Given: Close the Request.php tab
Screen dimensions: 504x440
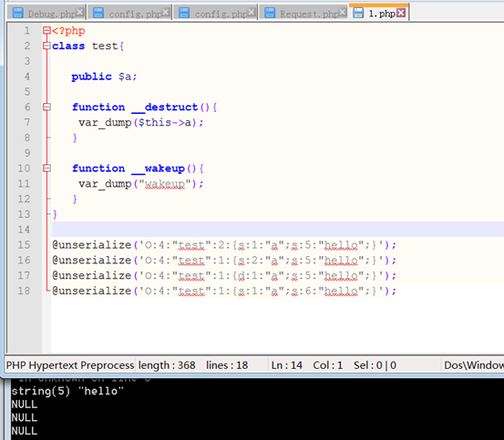Looking at the screenshot, I should pos(343,12).
